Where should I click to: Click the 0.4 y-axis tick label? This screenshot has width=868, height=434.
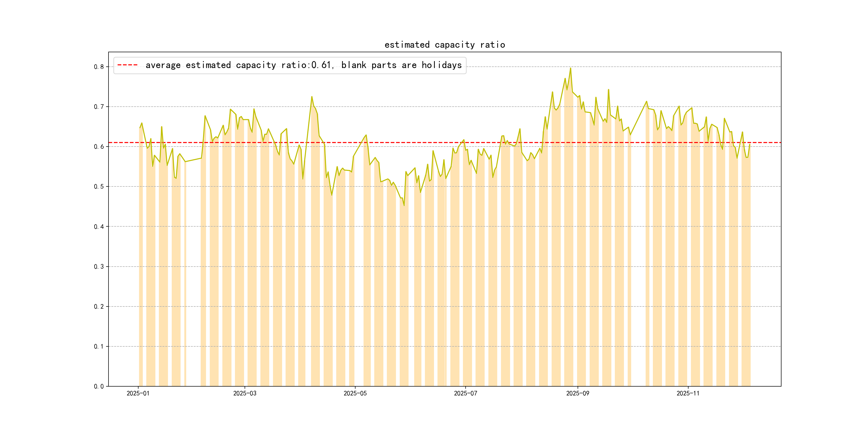(99, 226)
